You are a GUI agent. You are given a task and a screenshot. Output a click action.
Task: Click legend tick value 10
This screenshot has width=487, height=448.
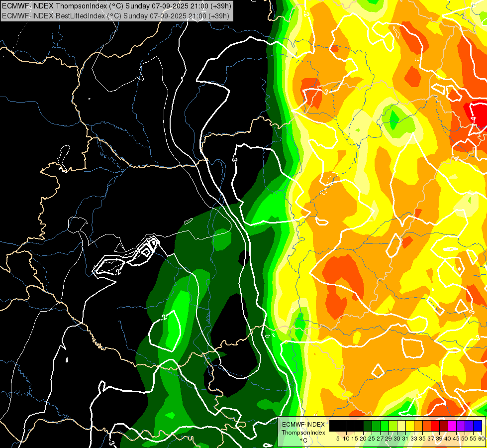[x=346, y=439]
